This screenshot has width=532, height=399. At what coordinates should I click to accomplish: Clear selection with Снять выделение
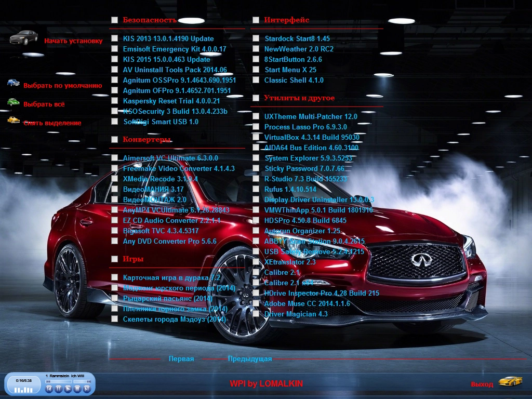(52, 123)
